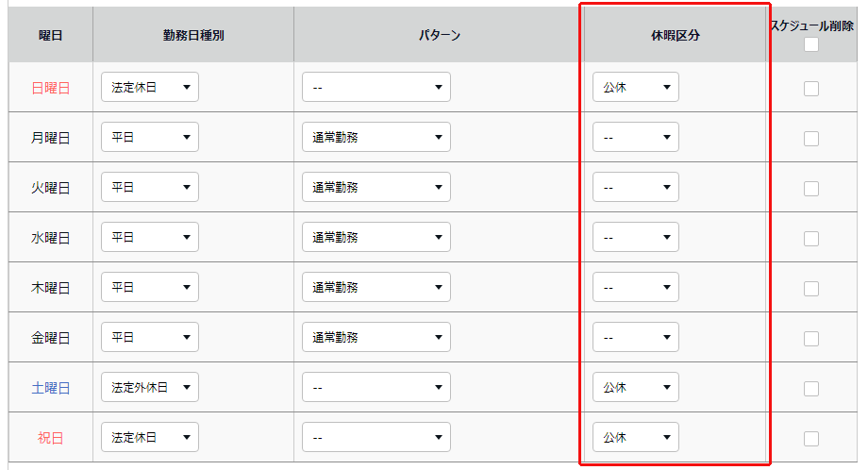Open 休暇区分 dropdown for 土曜日
Viewport: 868px width, 470px height.
[635, 387]
